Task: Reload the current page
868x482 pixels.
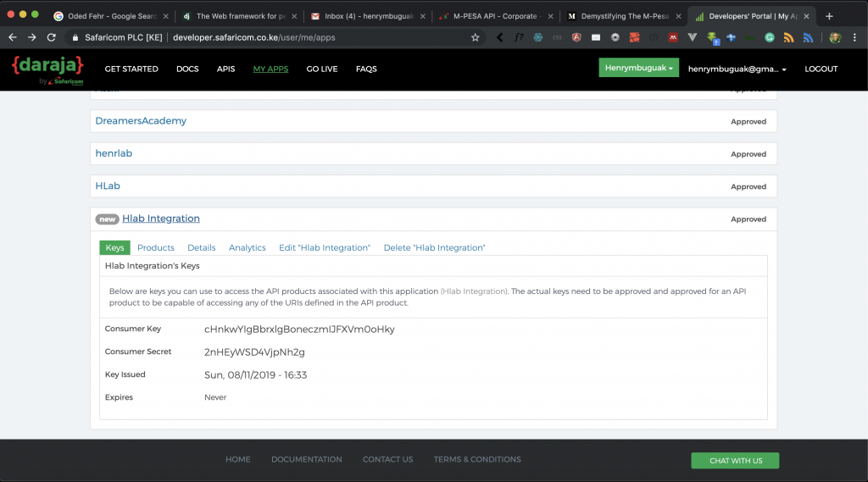Action: (52, 37)
